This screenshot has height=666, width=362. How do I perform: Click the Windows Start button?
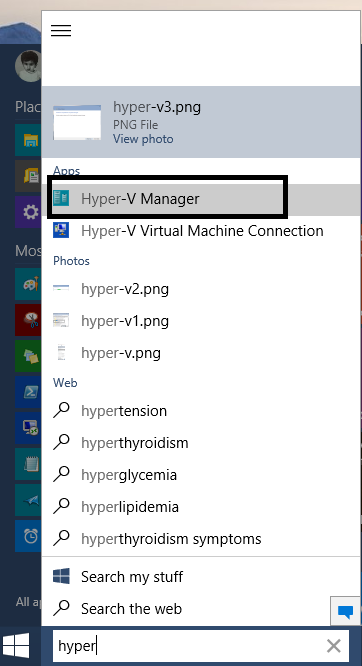[x=16, y=646]
